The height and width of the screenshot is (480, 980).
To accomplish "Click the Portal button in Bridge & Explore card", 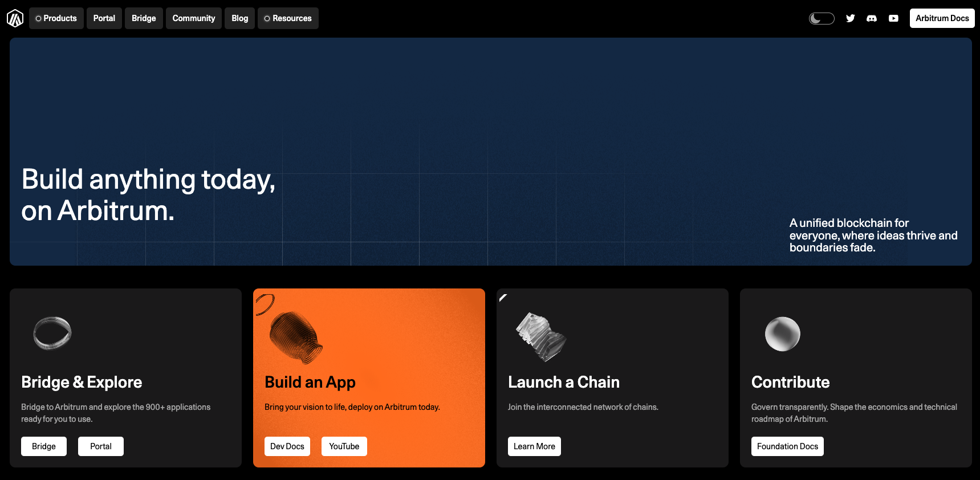I will 101,446.
